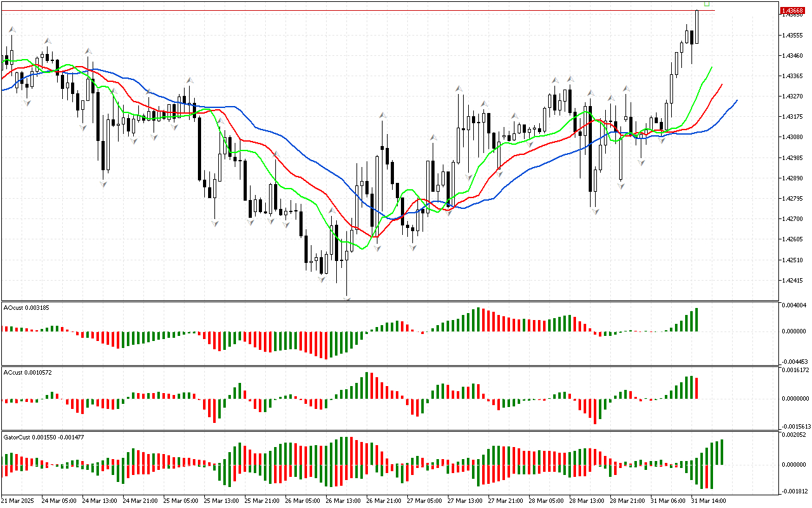Click the 1.42605 price scale value
812x508 pixels.
click(x=792, y=239)
